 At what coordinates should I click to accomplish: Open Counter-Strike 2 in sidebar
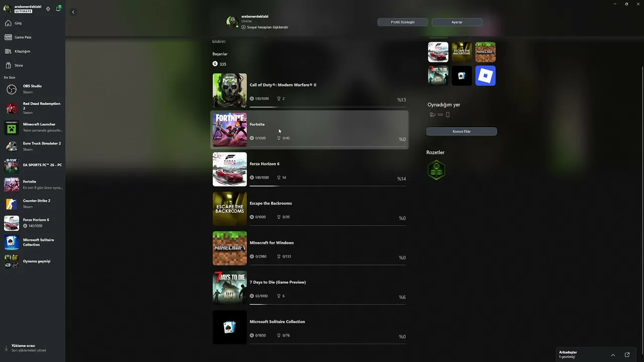(33, 204)
